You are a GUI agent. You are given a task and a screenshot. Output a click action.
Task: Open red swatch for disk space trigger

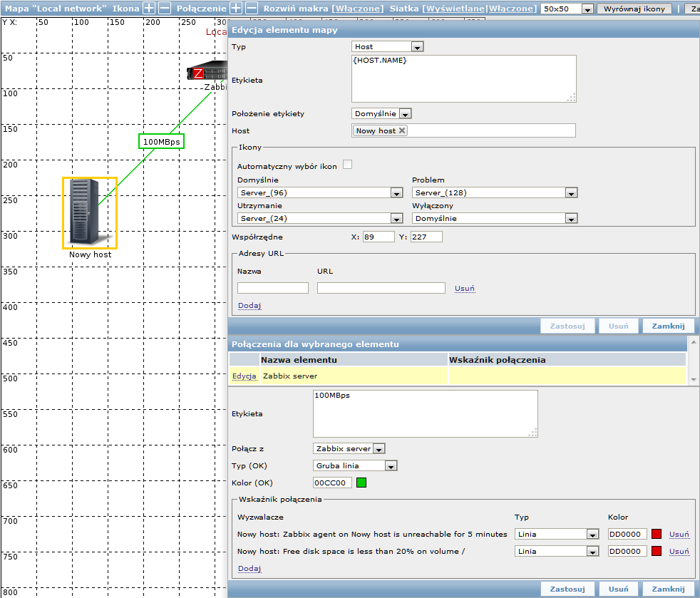657,551
